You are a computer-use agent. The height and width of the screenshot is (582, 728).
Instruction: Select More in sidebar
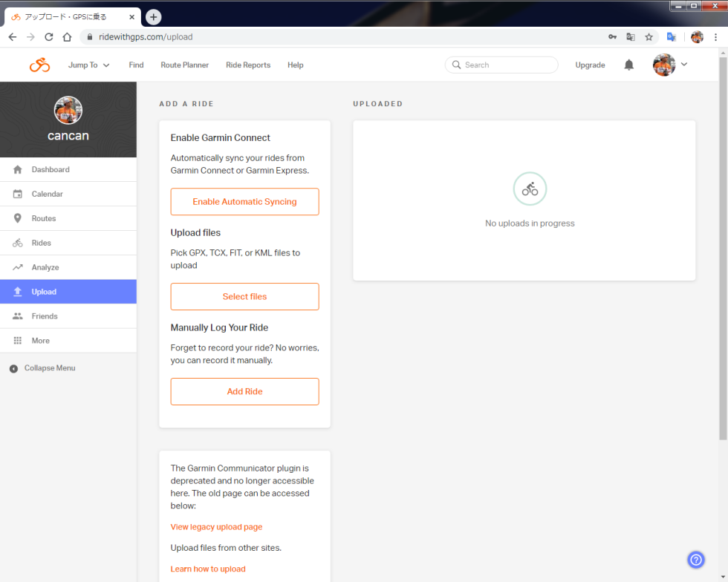[68, 341]
